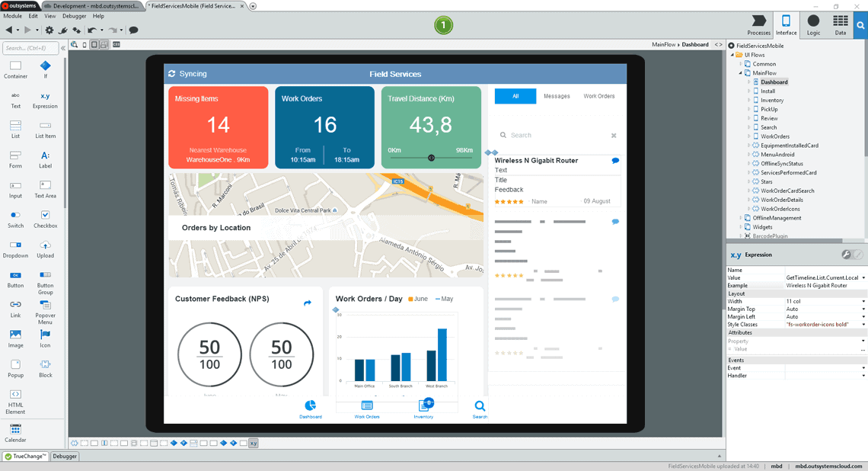Pick the Popover Menu widget
This screenshot has width=868, height=471.
(x=46, y=312)
